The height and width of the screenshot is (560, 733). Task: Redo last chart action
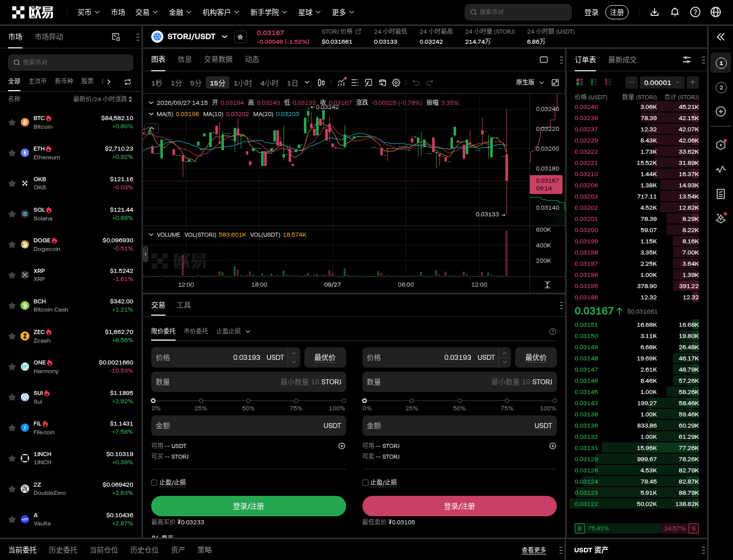pyautogui.click(x=430, y=82)
